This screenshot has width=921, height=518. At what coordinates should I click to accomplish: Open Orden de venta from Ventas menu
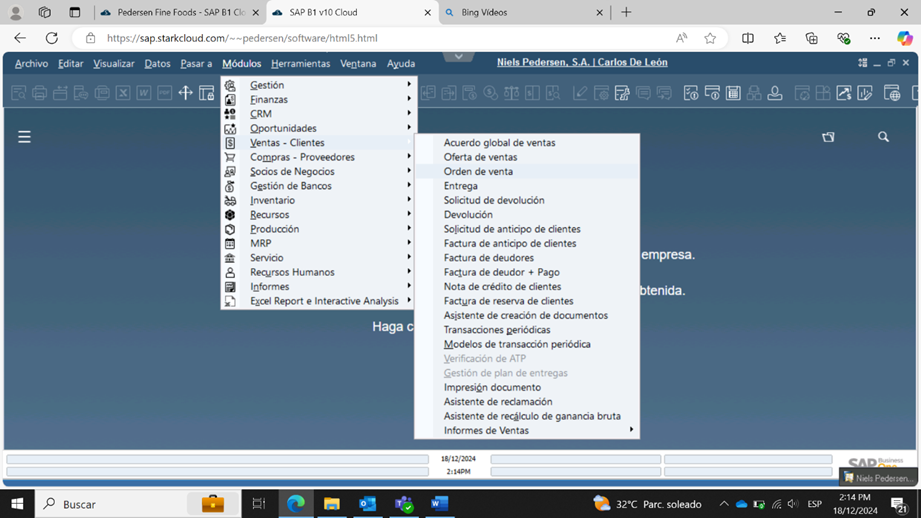pyautogui.click(x=527, y=171)
